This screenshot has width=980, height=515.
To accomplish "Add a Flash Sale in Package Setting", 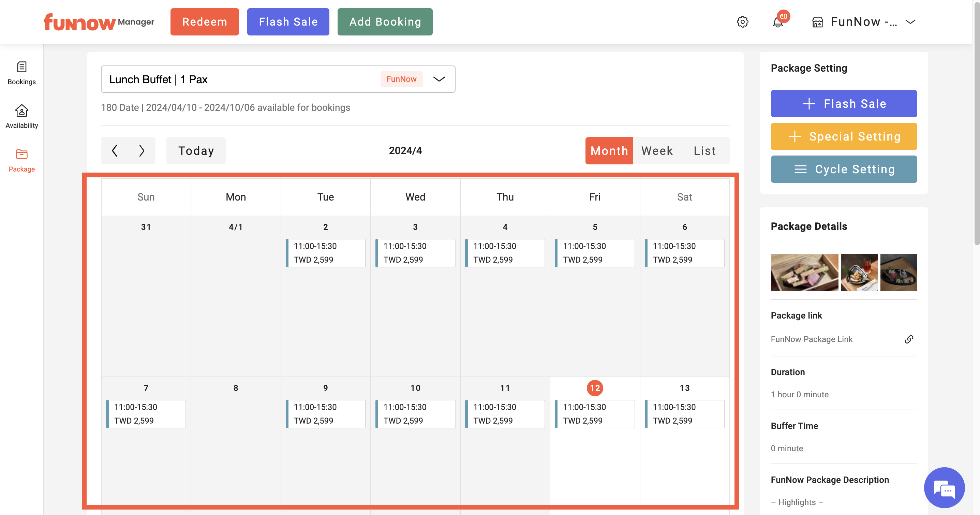I will (844, 104).
